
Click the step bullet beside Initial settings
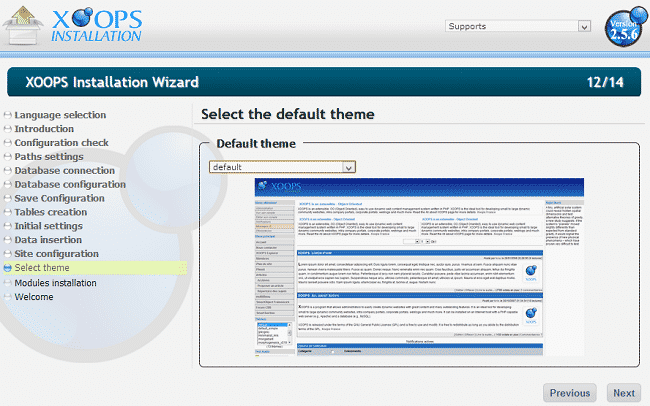point(7,226)
